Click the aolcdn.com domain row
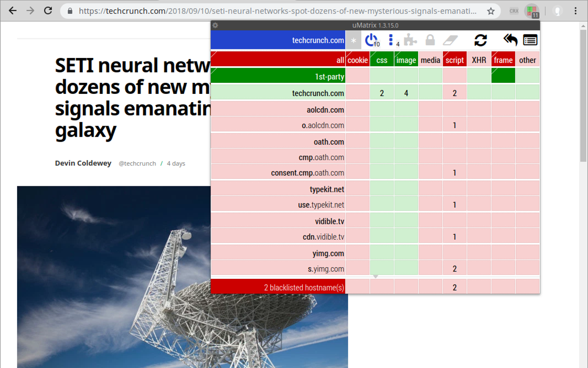 click(278, 109)
